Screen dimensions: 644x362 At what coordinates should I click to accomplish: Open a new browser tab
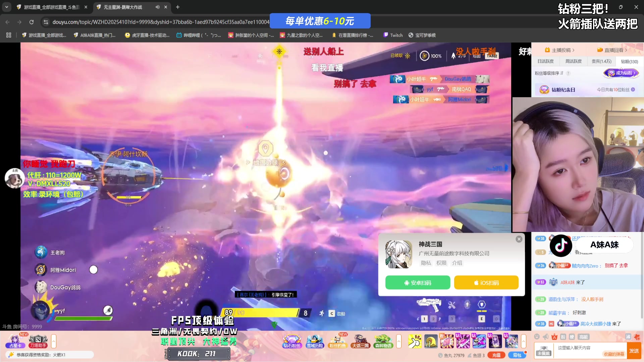[178, 7]
